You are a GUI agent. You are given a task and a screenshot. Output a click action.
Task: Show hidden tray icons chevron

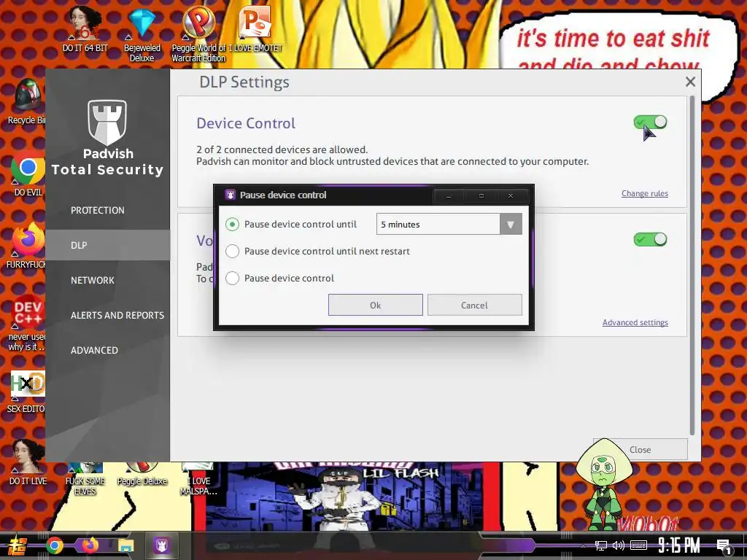click(x=583, y=545)
